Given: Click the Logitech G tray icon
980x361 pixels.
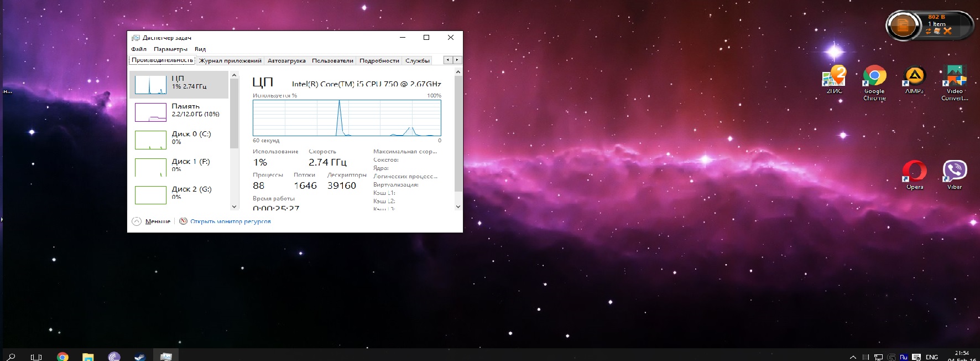Looking at the screenshot, I should (891, 357).
